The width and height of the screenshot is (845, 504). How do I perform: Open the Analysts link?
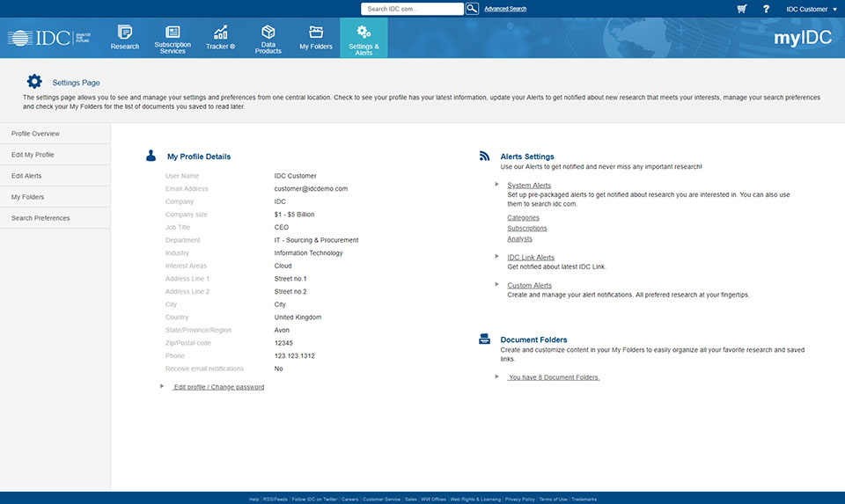click(x=519, y=238)
